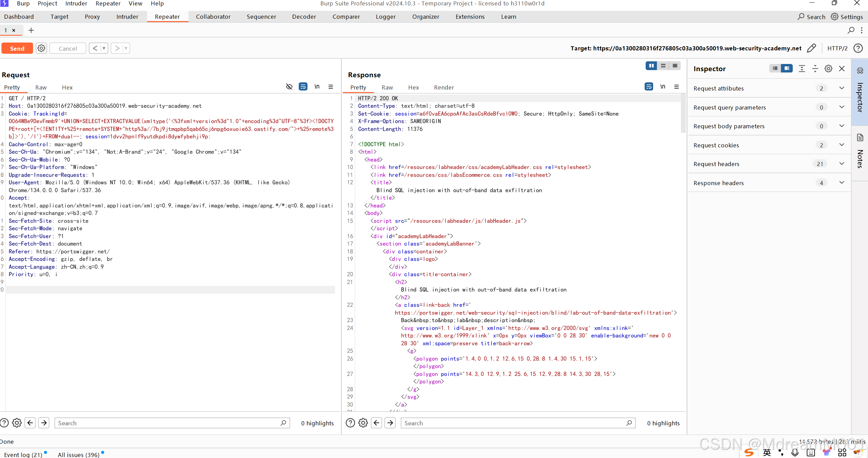The height and width of the screenshot is (458, 868).
Task: Close the Inspector panel
Action: 842,69
